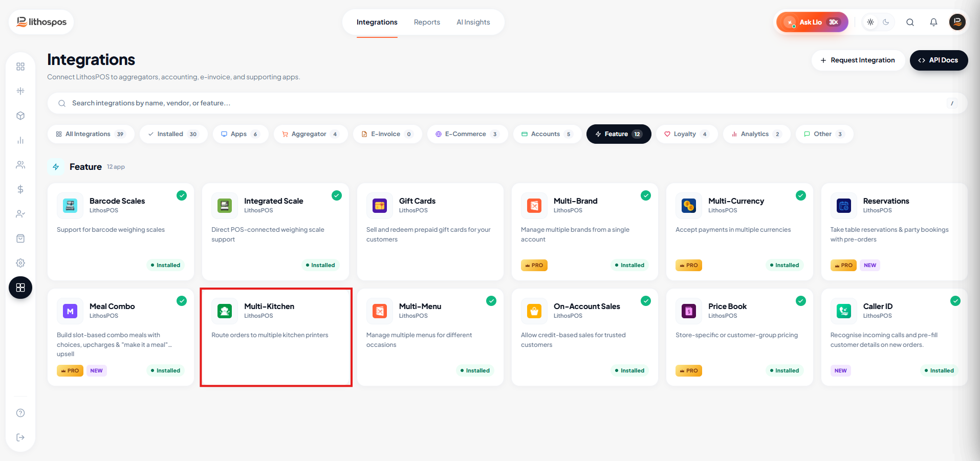Open the settings gear icon in sidebar
Image resolution: width=980 pixels, height=461 pixels.
[20, 263]
